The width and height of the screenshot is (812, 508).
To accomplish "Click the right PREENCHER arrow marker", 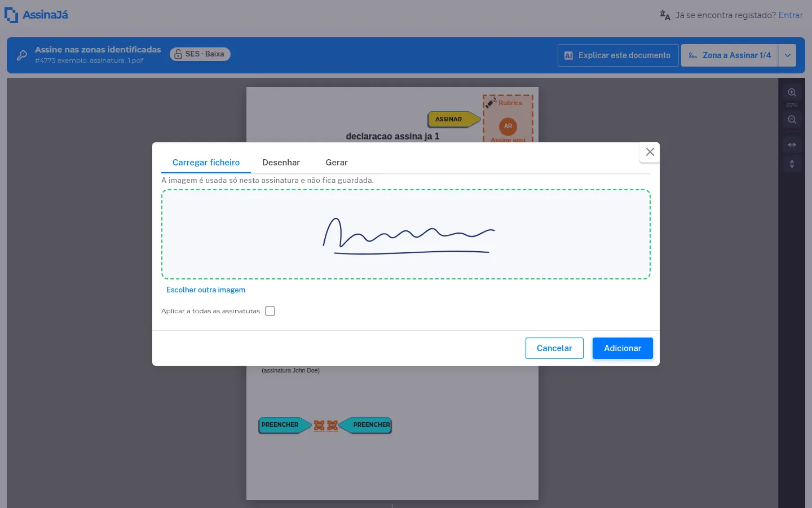I will click(365, 424).
